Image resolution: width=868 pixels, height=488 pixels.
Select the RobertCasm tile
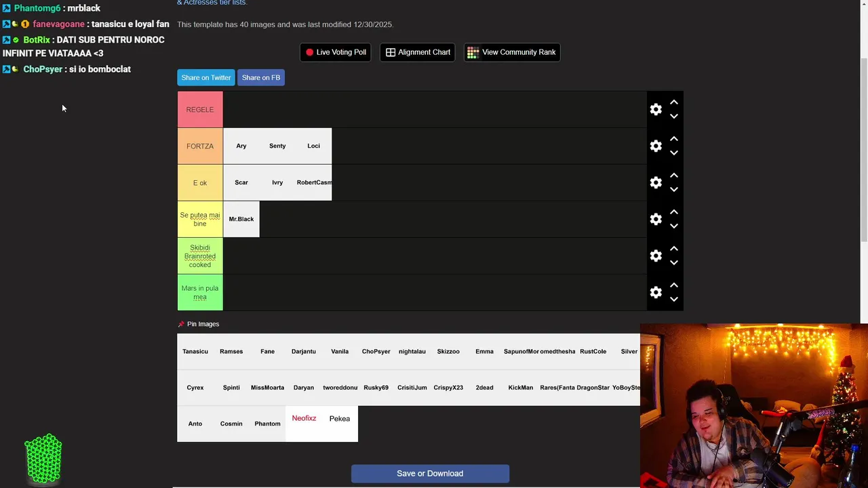pos(314,182)
